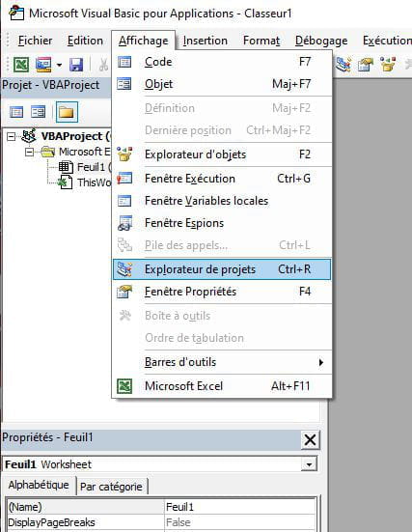Image resolution: width=412 pixels, height=532 pixels.
Task: Close the Propriétés - Feuil1 panel
Action: click(x=310, y=440)
